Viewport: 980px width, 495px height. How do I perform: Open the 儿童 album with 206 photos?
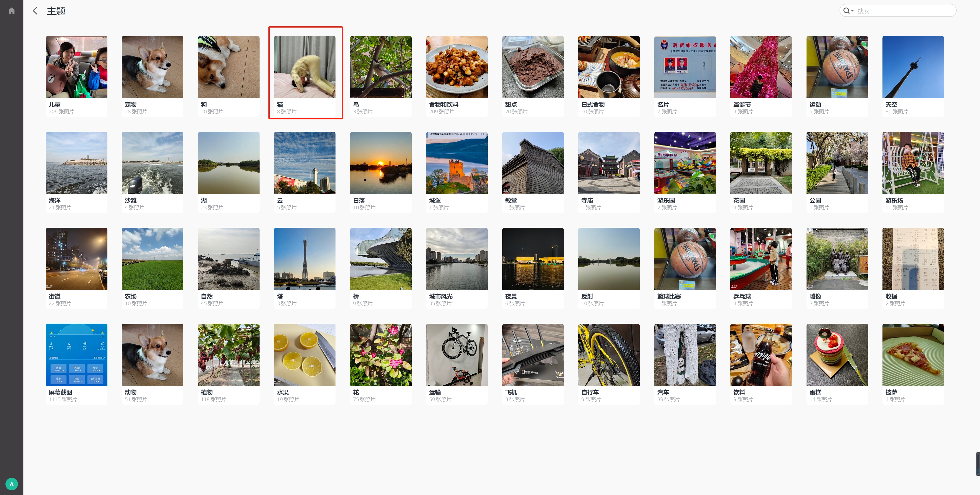(76, 76)
